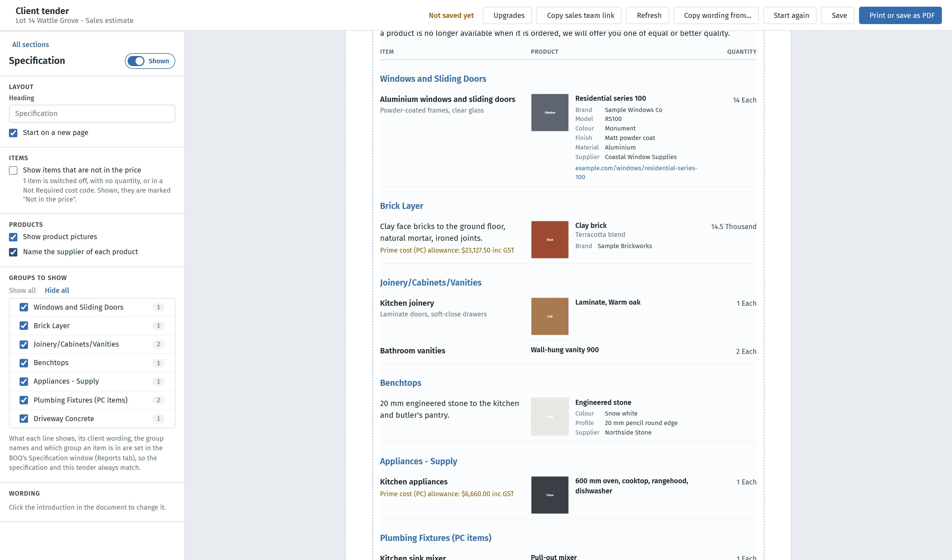The image size is (952, 560).
Task: Click the Hide all groups link
Action: (x=57, y=290)
